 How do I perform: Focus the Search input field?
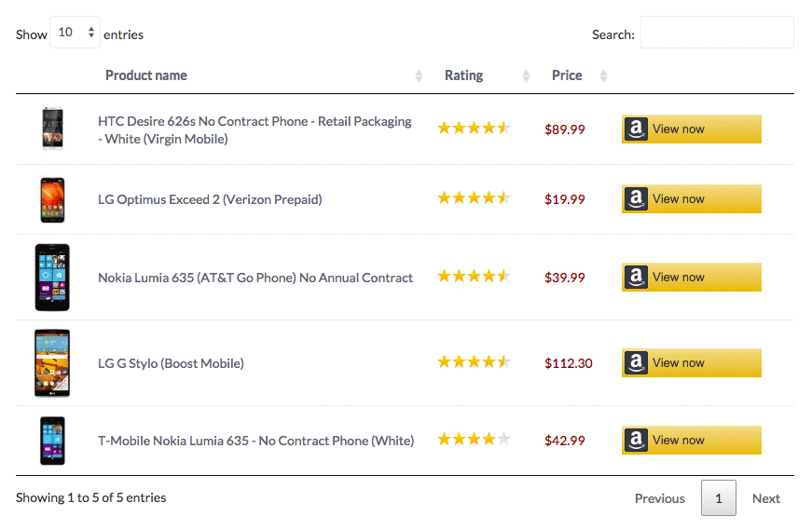[716, 33]
